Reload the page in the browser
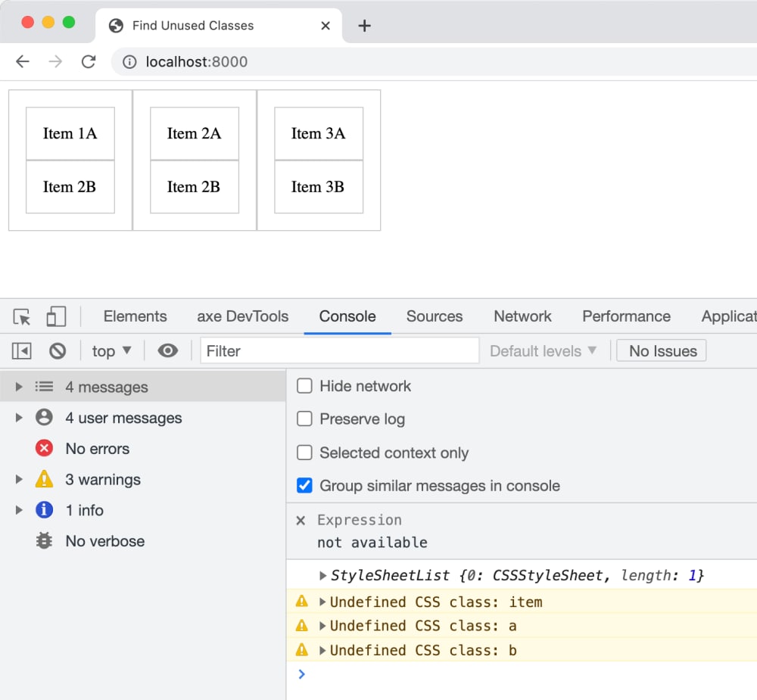The image size is (757, 700). pyautogui.click(x=89, y=62)
